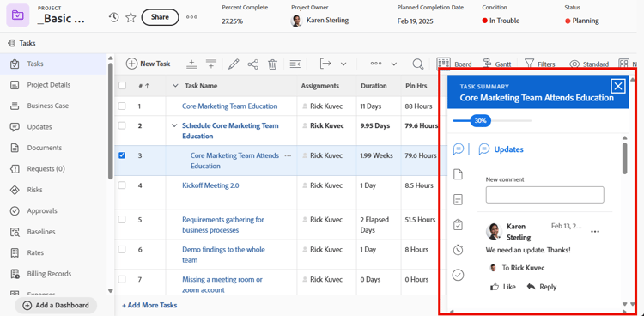Open the details form icon in summary panel
This screenshot has width=644, height=316.
(x=458, y=200)
